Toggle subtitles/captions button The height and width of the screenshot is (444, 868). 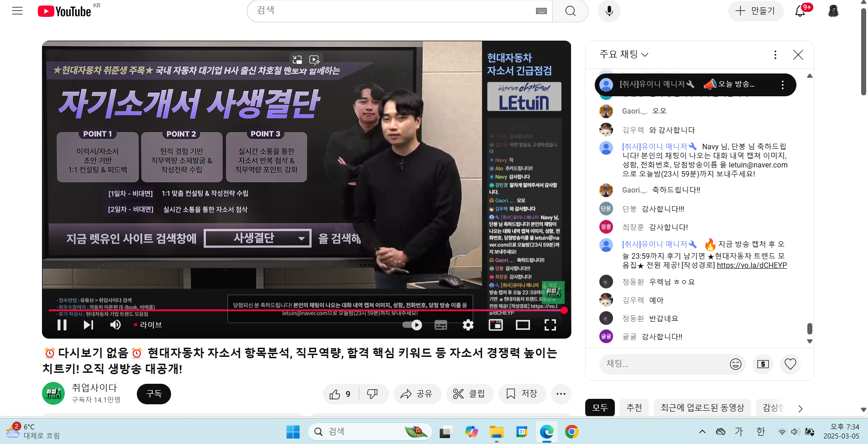[x=441, y=325]
